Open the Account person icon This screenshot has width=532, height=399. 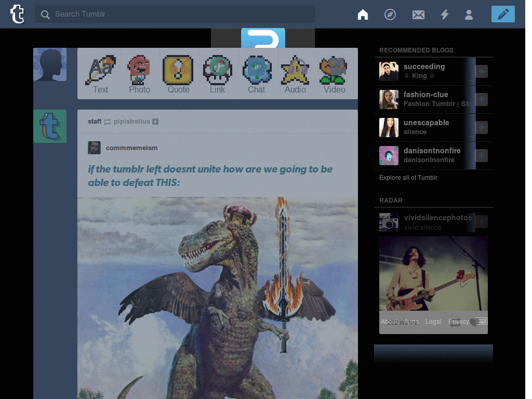click(x=469, y=15)
